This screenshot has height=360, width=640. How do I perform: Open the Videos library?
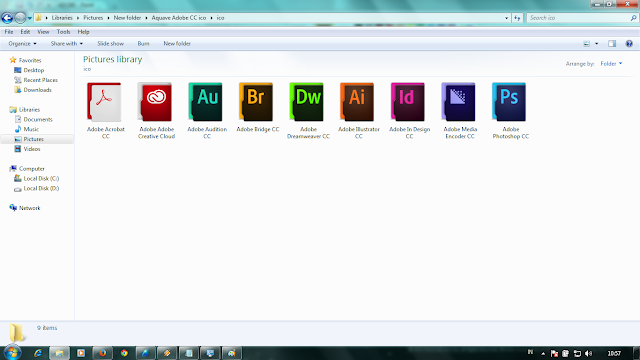31,149
